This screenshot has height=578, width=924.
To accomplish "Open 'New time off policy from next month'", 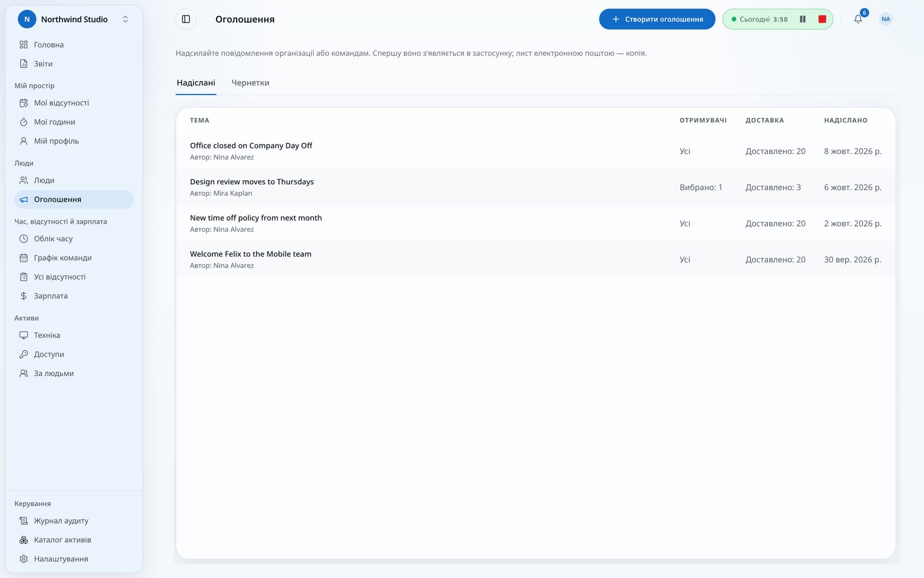I will [536, 223].
